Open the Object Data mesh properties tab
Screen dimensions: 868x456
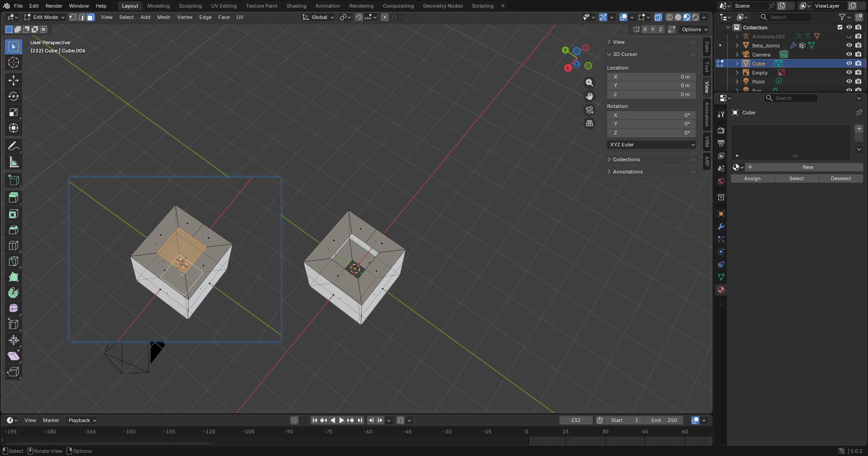(721, 277)
